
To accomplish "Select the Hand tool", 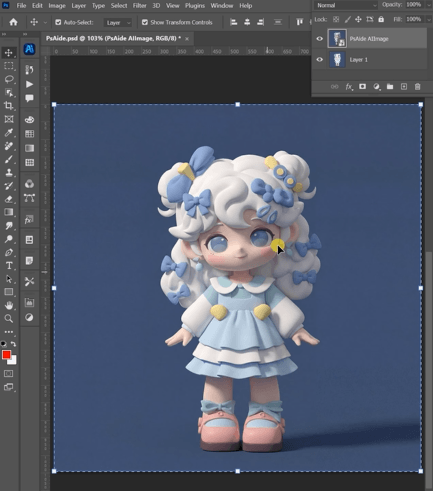I will pyautogui.click(x=9, y=305).
